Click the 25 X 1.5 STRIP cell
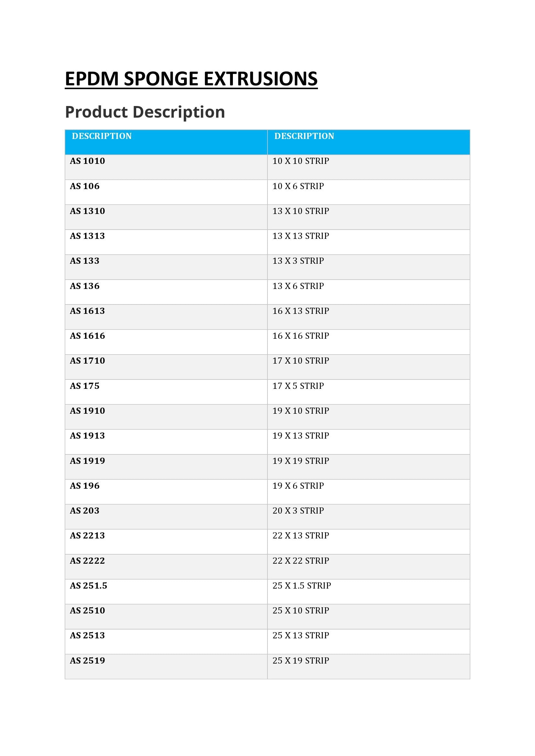The height and width of the screenshot is (756, 535). [x=301, y=586]
